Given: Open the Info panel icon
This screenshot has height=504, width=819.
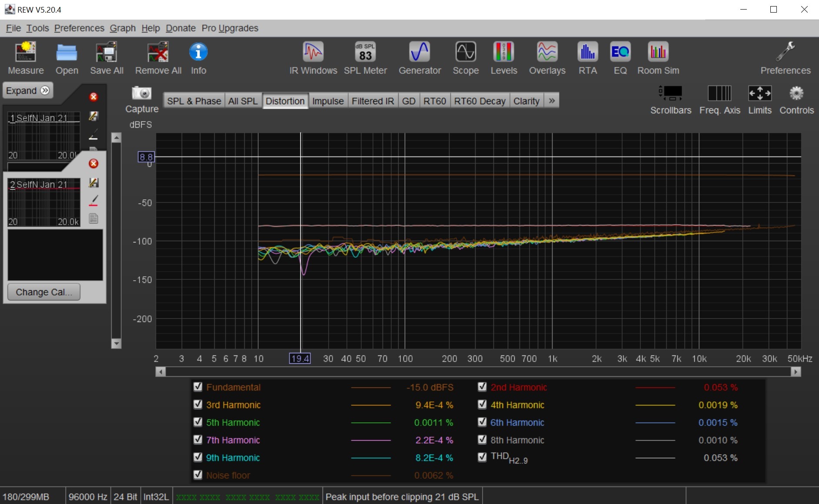Looking at the screenshot, I should click(198, 52).
